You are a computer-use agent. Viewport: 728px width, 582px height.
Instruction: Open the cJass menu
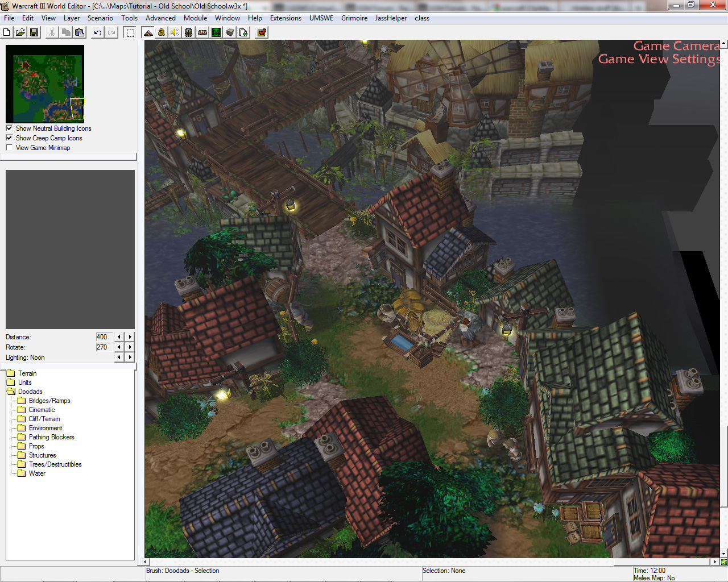pyautogui.click(x=422, y=18)
